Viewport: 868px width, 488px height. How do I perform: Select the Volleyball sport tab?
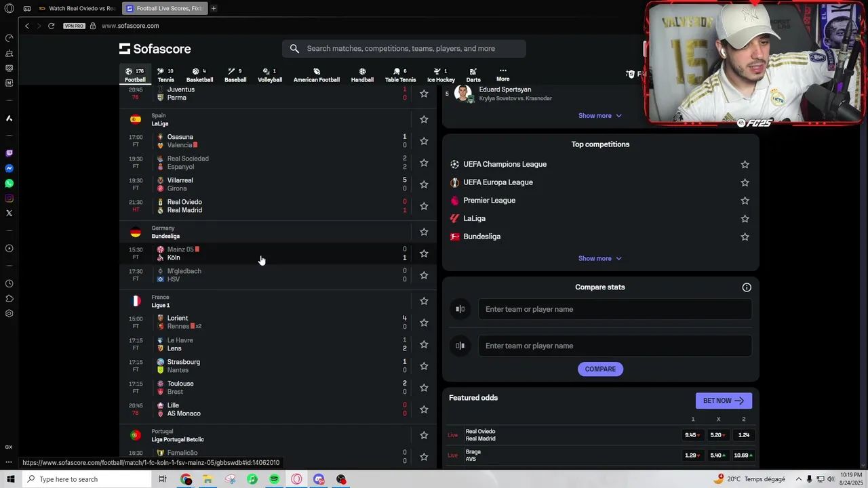(x=270, y=75)
